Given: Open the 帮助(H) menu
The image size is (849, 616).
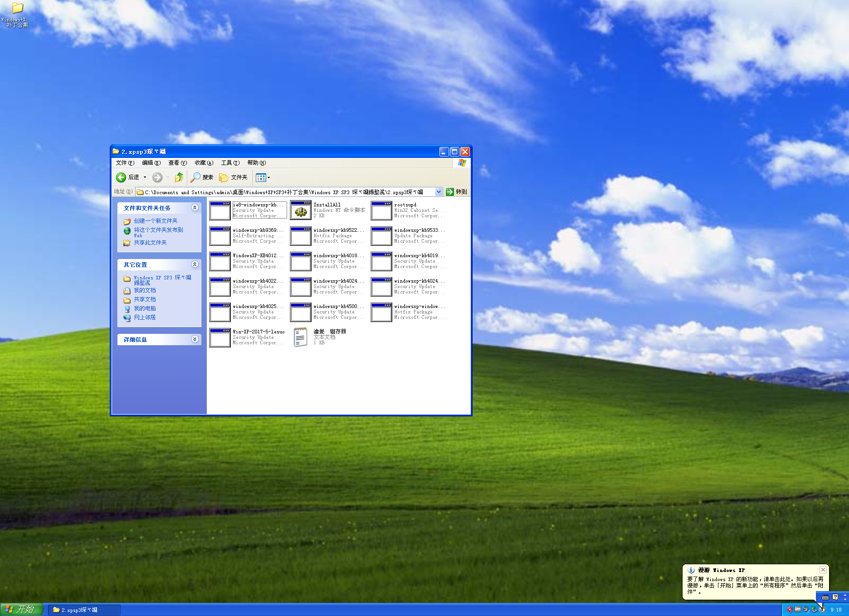Looking at the screenshot, I should tap(257, 163).
